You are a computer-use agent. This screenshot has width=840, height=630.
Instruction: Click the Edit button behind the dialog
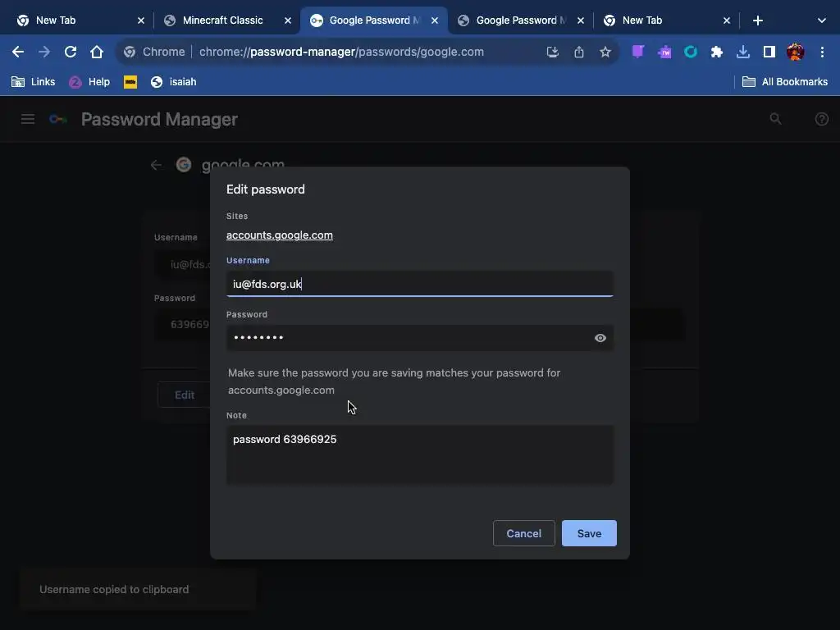coord(185,395)
